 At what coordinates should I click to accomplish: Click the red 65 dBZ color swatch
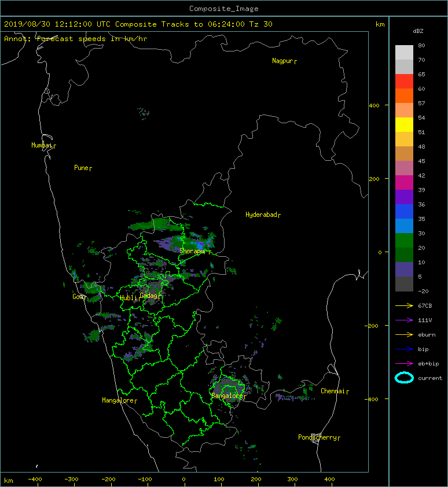coord(404,82)
